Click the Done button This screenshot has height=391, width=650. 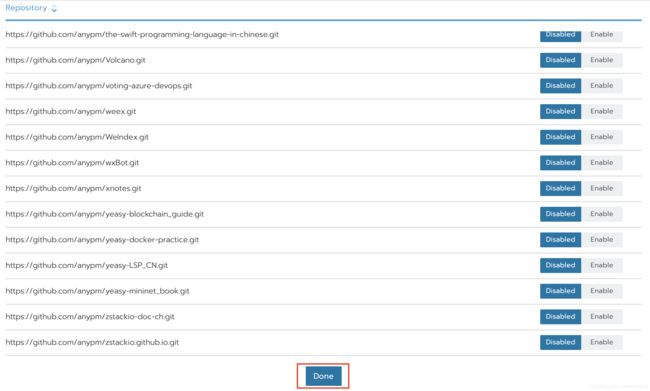pos(323,376)
